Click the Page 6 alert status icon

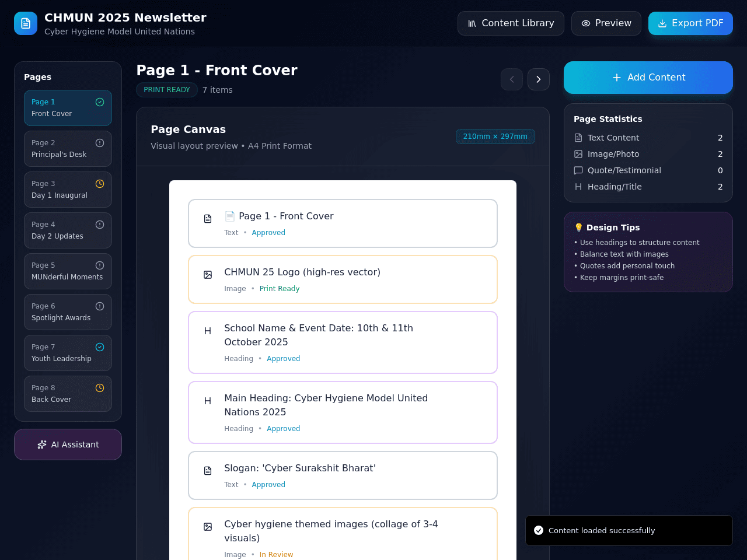tap(100, 306)
